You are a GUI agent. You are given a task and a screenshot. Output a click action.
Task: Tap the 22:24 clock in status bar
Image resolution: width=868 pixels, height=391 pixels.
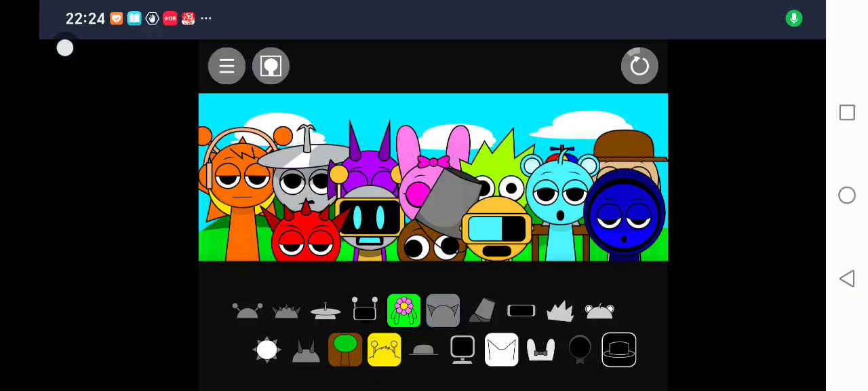coord(85,18)
